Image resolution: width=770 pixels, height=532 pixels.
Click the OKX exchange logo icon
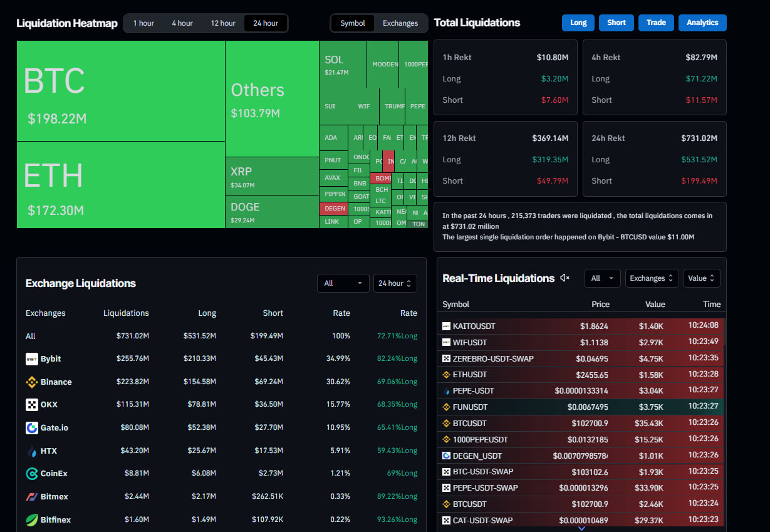32,405
